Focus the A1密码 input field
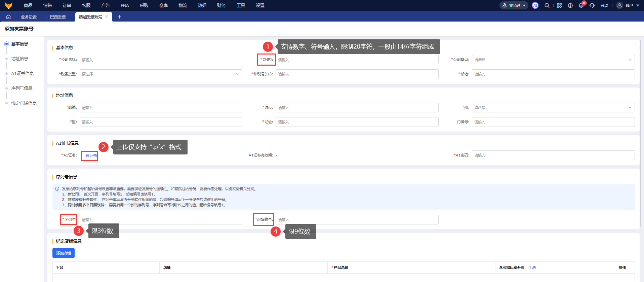This screenshot has height=282, width=644. tap(553, 155)
